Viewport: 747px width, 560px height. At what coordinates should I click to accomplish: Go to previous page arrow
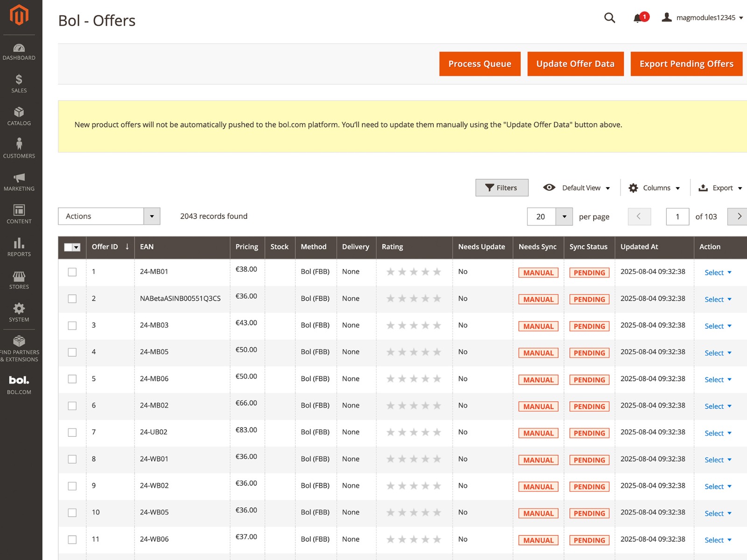point(639,217)
